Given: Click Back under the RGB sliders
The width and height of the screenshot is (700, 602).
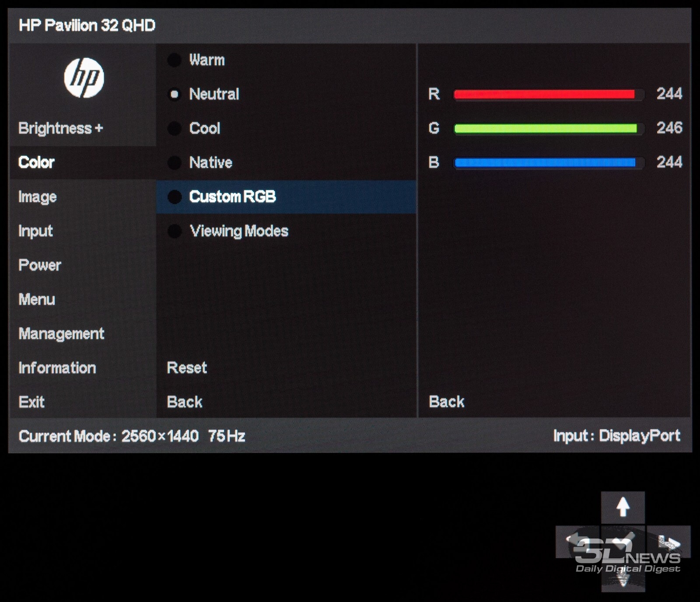Looking at the screenshot, I should tap(447, 401).
